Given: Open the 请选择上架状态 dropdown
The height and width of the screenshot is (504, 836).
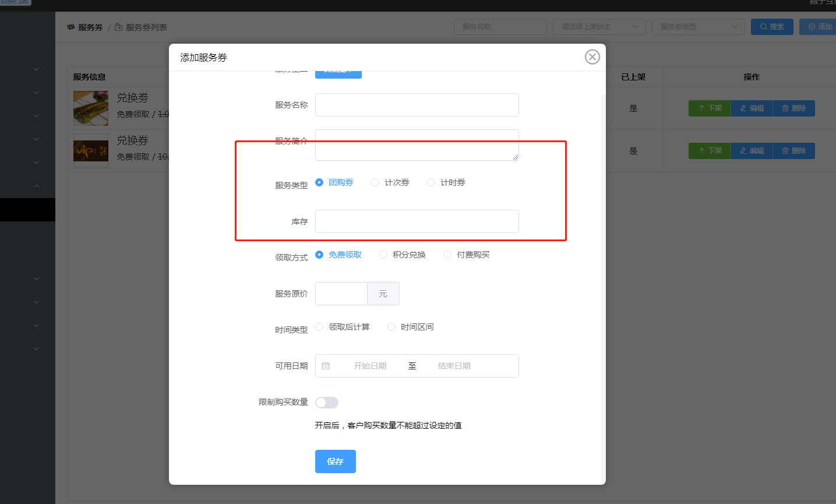Looking at the screenshot, I should pyautogui.click(x=599, y=27).
